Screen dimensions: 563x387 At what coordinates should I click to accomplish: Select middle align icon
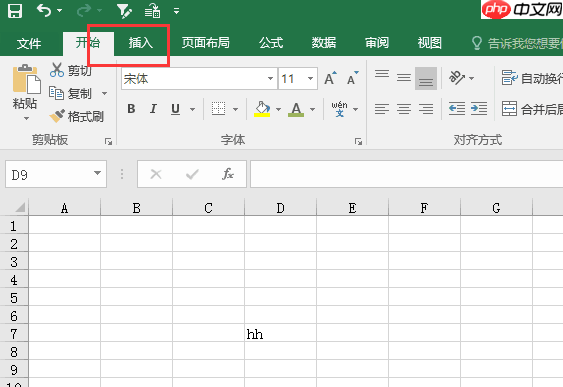pyautogui.click(x=404, y=78)
